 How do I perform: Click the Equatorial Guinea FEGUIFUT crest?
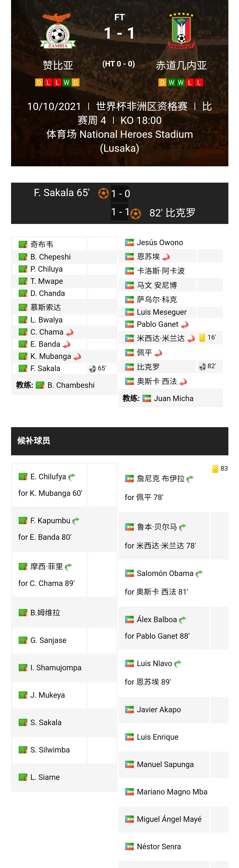pos(181,31)
